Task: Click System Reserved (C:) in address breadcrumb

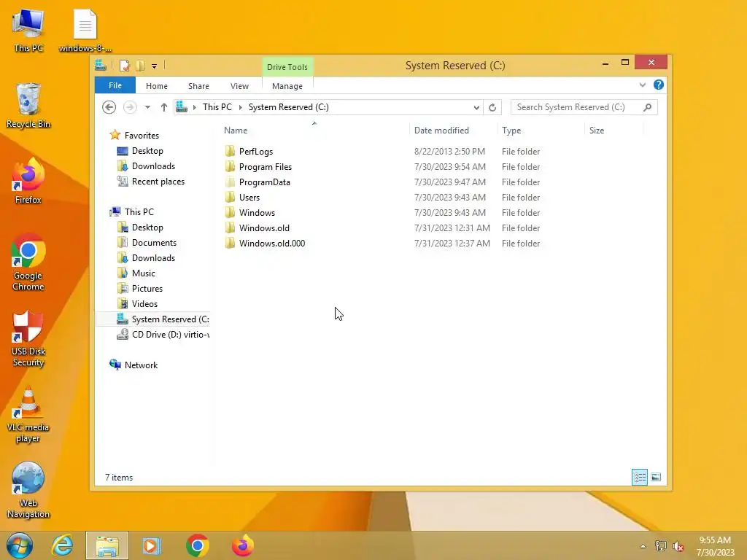Action: click(x=289, y=107)
